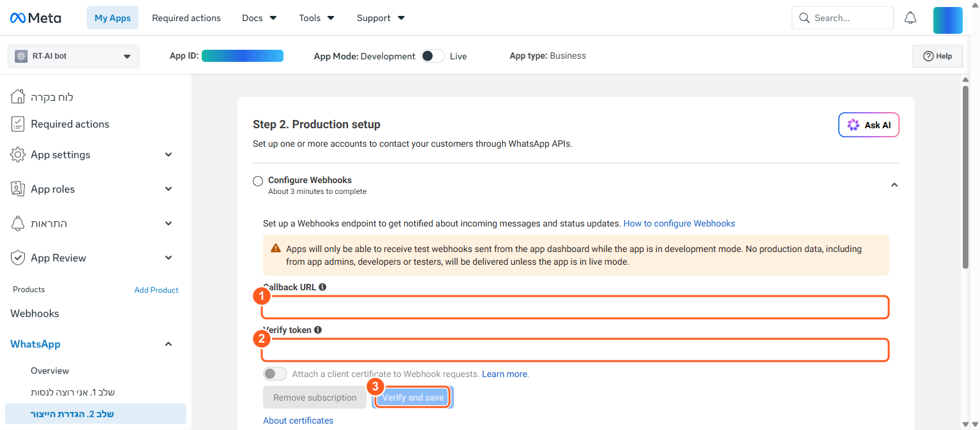Click the Meta logo
980x430 pixels.
(x=36, y=18)
